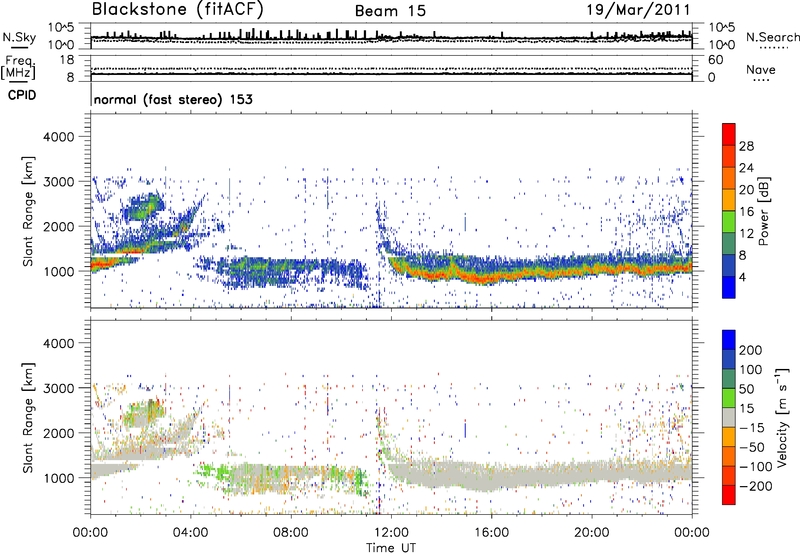Click the '12:00' time tick label
Screen dimensions: 800x554
[x=391, y=533]
